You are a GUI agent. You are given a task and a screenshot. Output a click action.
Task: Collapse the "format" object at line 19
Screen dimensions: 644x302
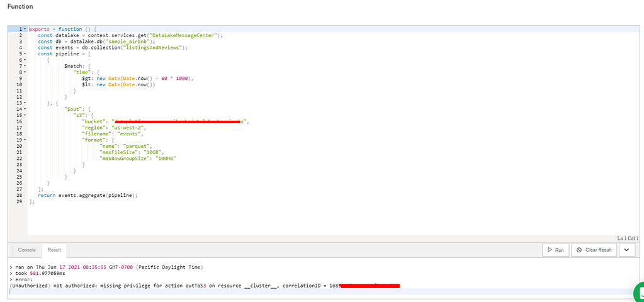click(25, 139)
